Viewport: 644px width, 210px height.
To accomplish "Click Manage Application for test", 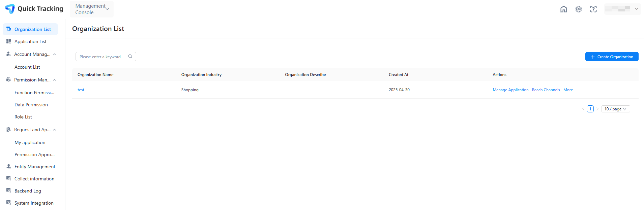I will click(510, 90).
